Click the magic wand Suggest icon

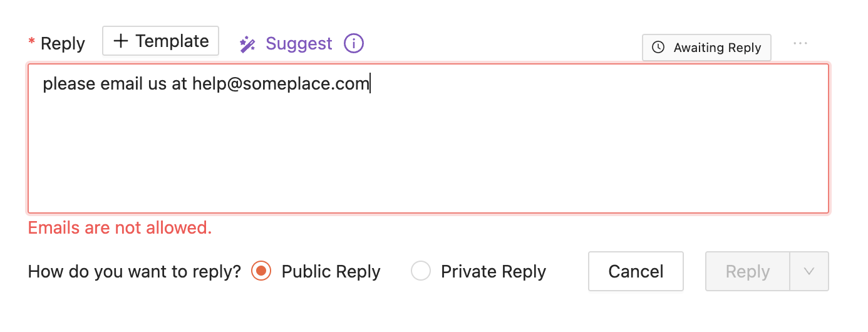pos(247,44)
